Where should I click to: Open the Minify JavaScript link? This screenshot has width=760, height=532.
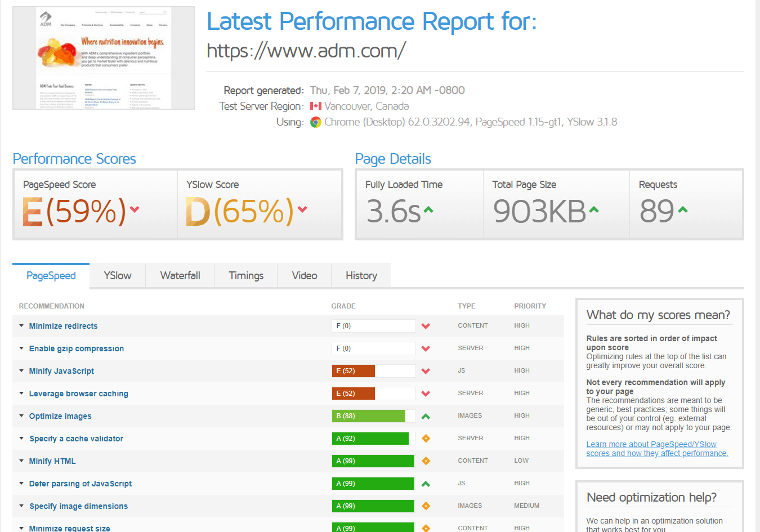click(61, 371)
